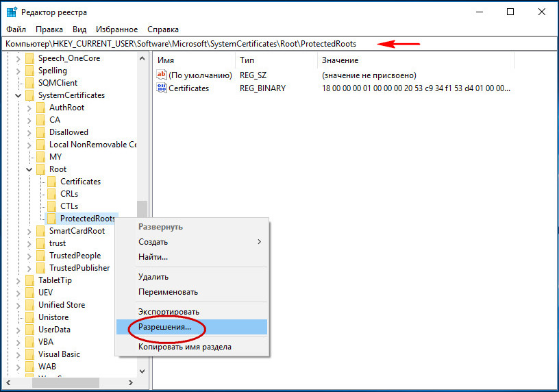Screen dimensions: 559x392
Task: Choose Экспортировать in context menu
Action: [192, 311]
